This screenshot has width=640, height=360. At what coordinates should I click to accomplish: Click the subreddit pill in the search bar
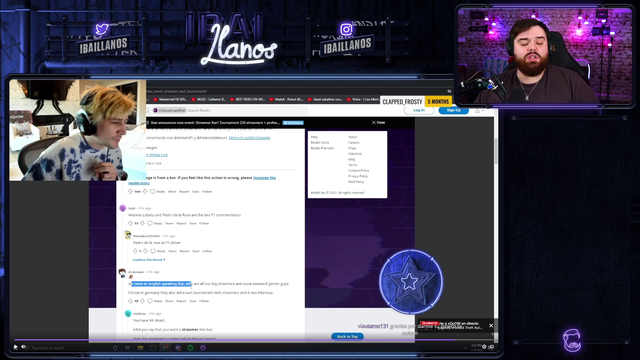click(x=169, y=111)
